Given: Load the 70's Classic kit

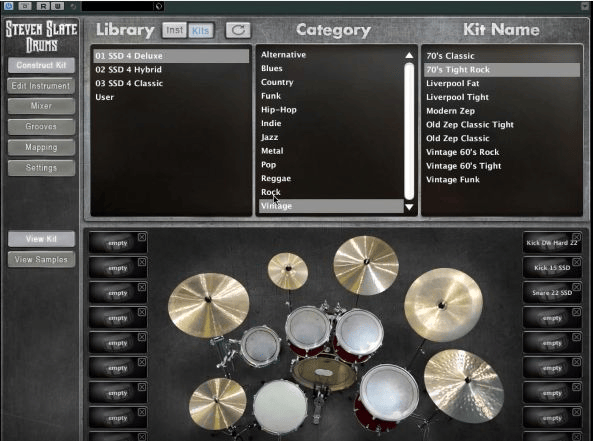Looking at the screenshot, I should click(x=501, y=56).
